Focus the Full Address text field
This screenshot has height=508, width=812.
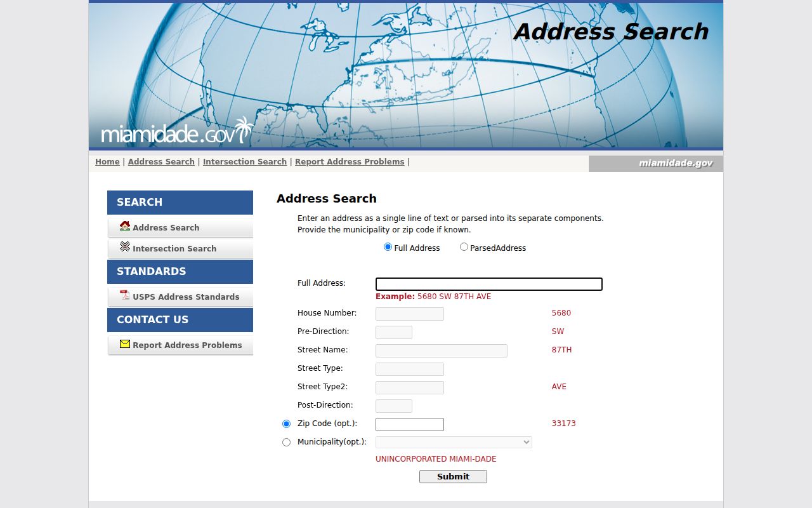[489, 284]
